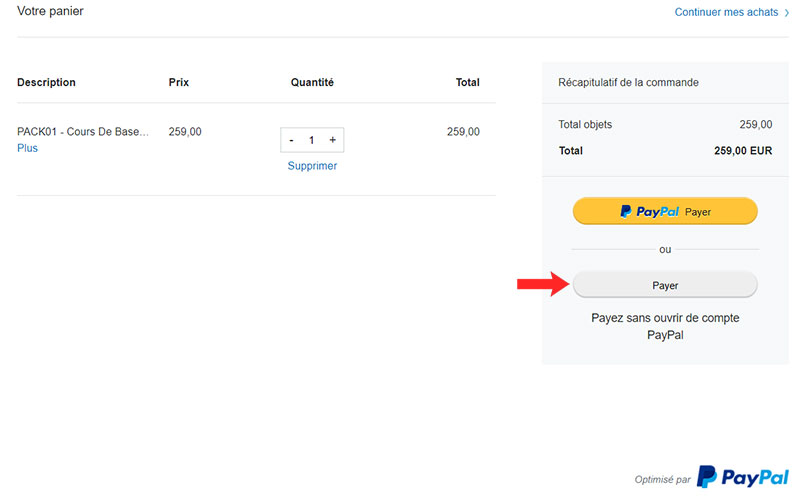
Task: Expand item details with Plus link
Action: pos(28,148)
